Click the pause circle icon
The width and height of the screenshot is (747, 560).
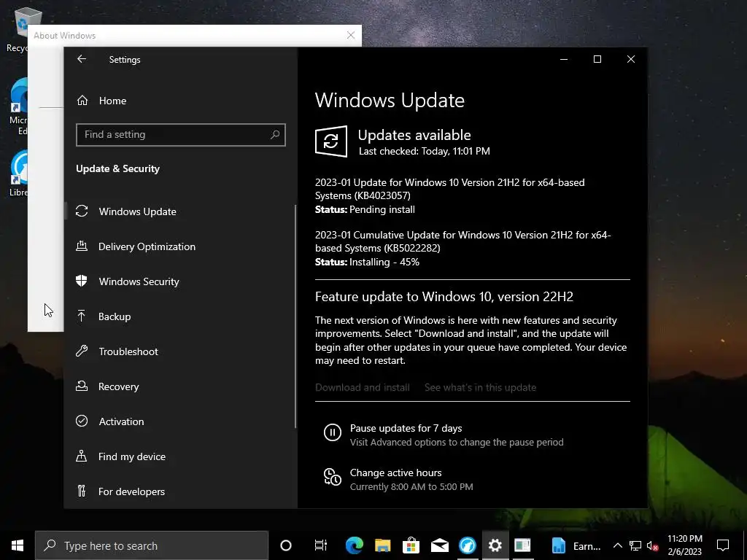[x=333, y=432]
